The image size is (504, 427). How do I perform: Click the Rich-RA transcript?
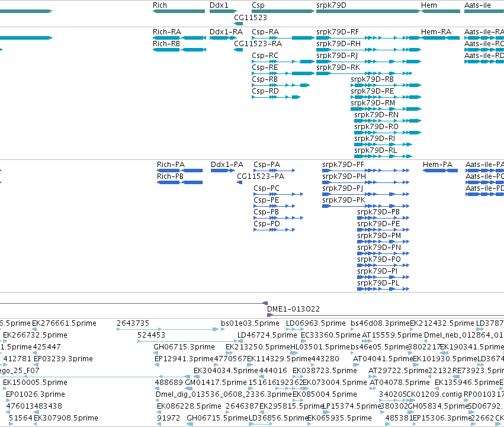(167, 32)
